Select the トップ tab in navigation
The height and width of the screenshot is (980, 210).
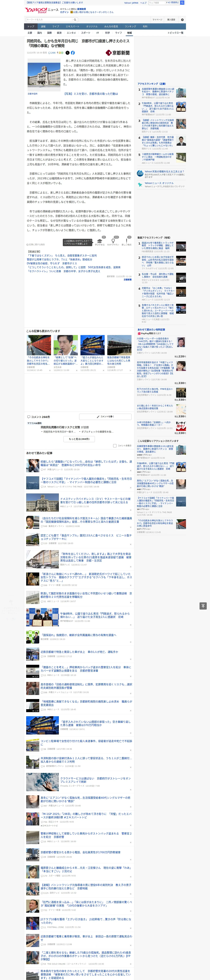(31, 27)
